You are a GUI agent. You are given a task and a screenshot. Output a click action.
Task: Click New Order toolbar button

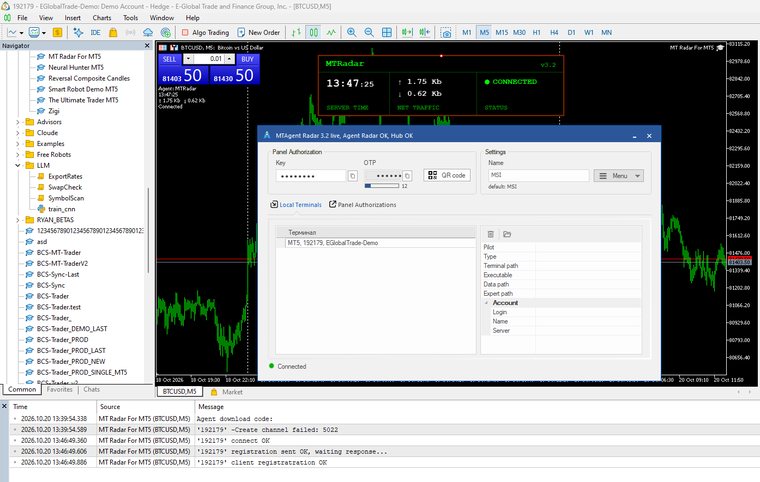[259, 32]
